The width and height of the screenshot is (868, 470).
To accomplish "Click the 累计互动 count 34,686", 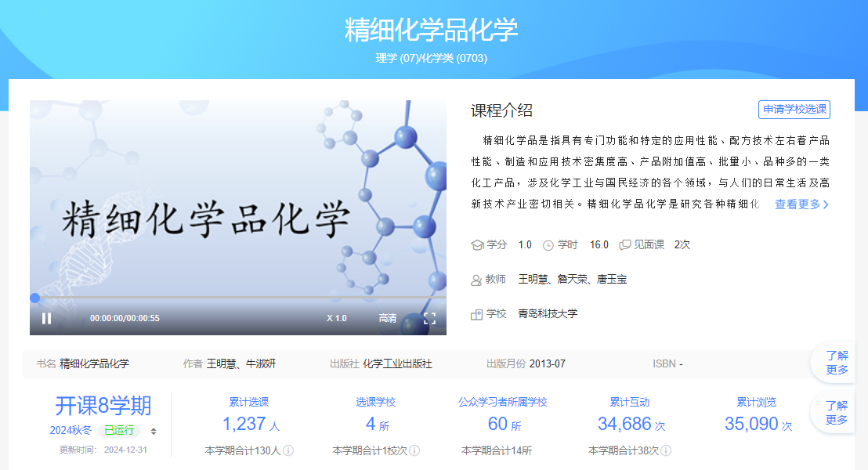I will [624, 424].
